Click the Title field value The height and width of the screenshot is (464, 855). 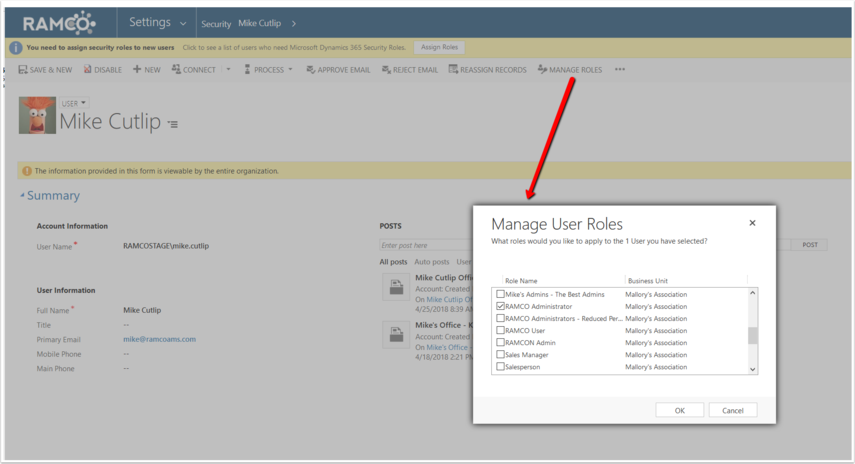(x=126, y=325)
